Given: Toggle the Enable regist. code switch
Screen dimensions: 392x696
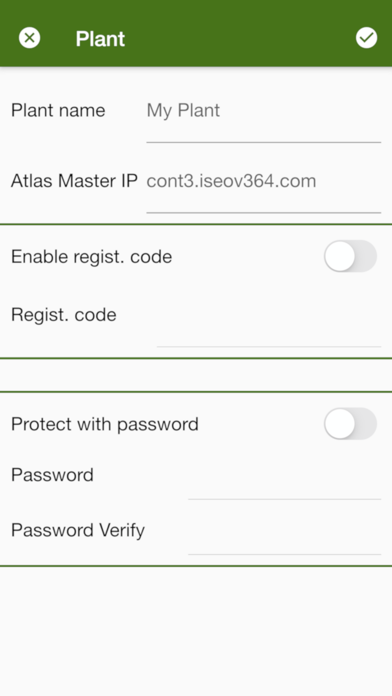Looking at the screenshot, I should (350, 256).
